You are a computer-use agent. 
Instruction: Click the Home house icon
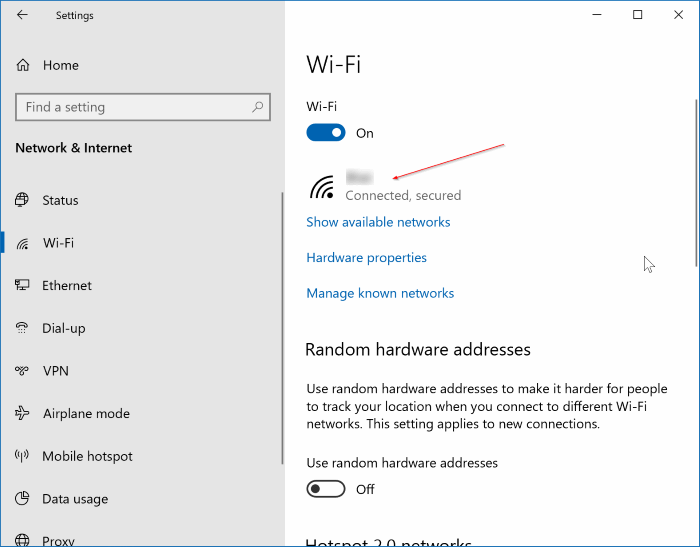click(x=23, y=65)
